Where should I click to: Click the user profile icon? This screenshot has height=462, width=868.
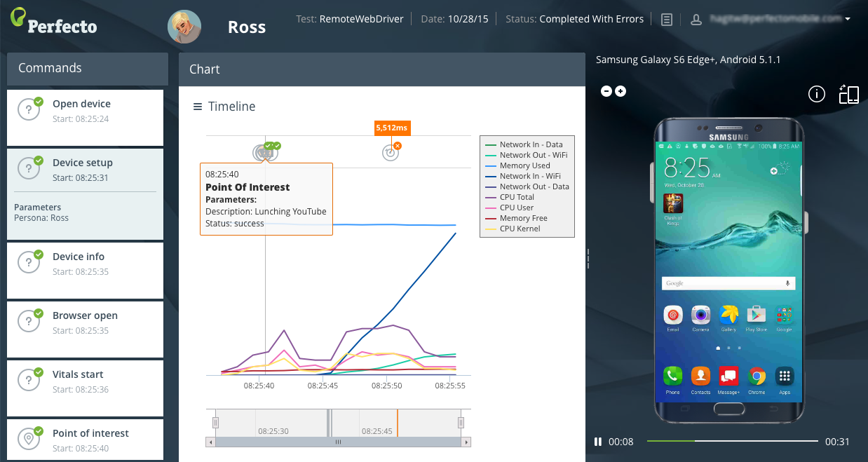(696, 20)
